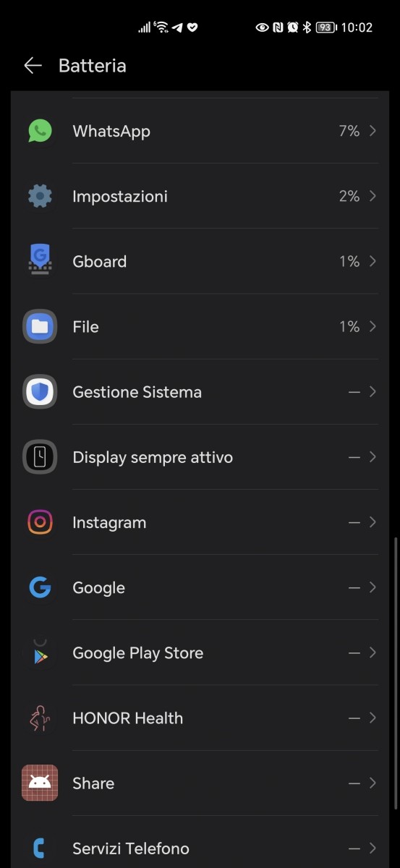This screenshot has width=400, height=868.
Task: View the 2% usage for Impostazioni
Action: point(349,197)
